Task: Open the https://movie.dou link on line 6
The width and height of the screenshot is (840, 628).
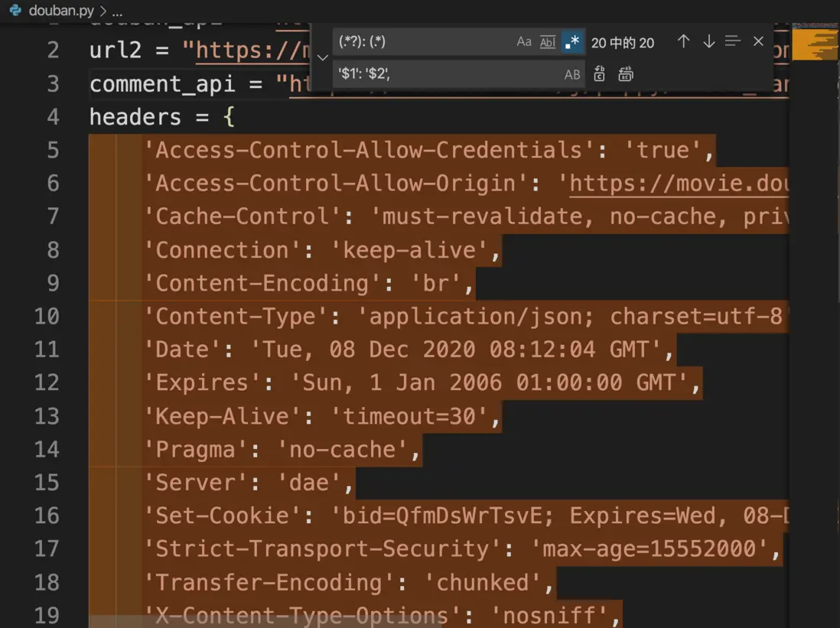Action: point(679,184)
